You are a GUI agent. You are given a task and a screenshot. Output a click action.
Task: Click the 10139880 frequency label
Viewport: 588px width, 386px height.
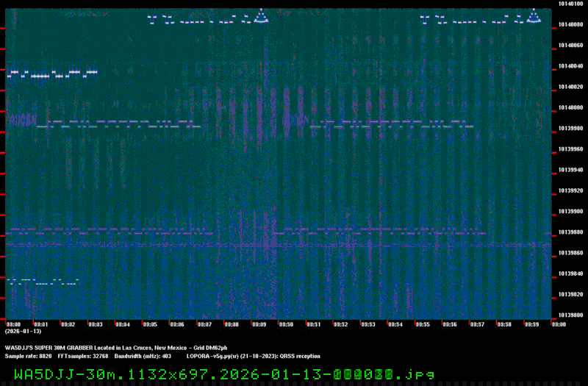[x=571, y=232]
